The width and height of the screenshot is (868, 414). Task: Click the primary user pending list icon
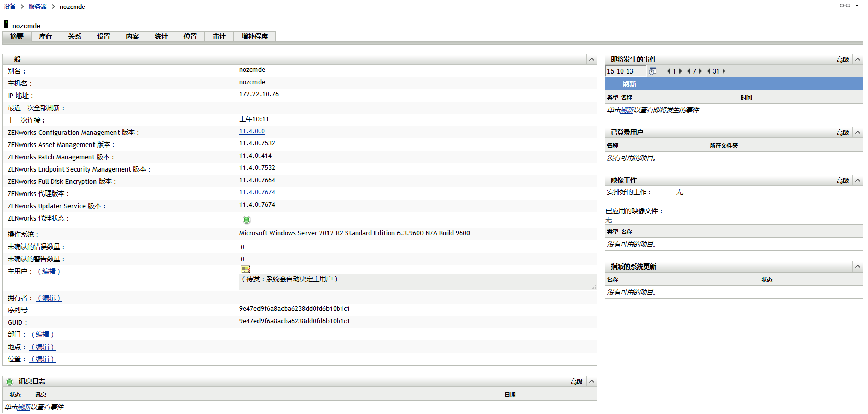(245, 269)
